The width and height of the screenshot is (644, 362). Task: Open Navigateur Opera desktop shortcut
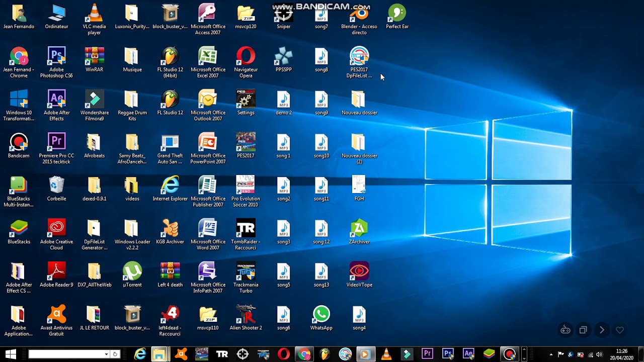coord(246,62)
